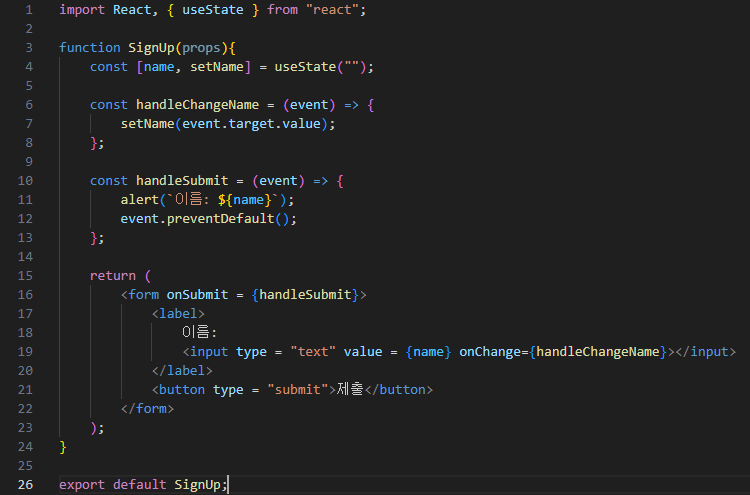Click the closing "</input>" tag
The width and height of the screenshot is (750, 495).
click(706, 352)
